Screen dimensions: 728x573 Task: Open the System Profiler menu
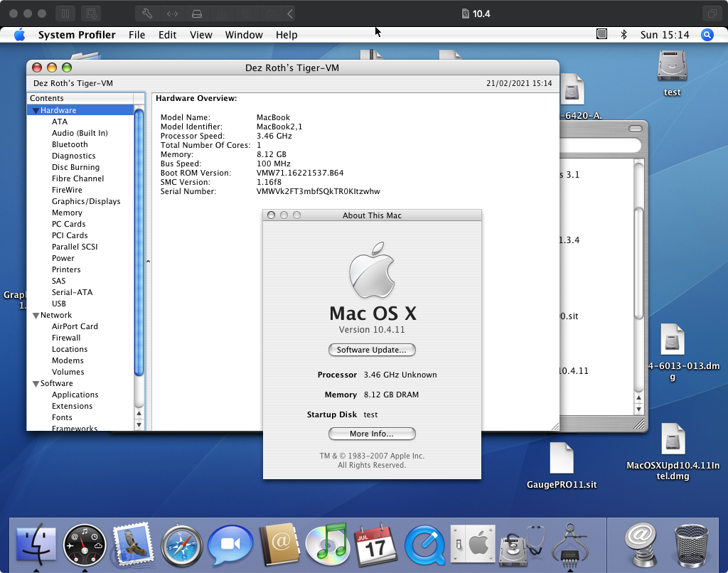pyautogui.click(x=77, y=35)
